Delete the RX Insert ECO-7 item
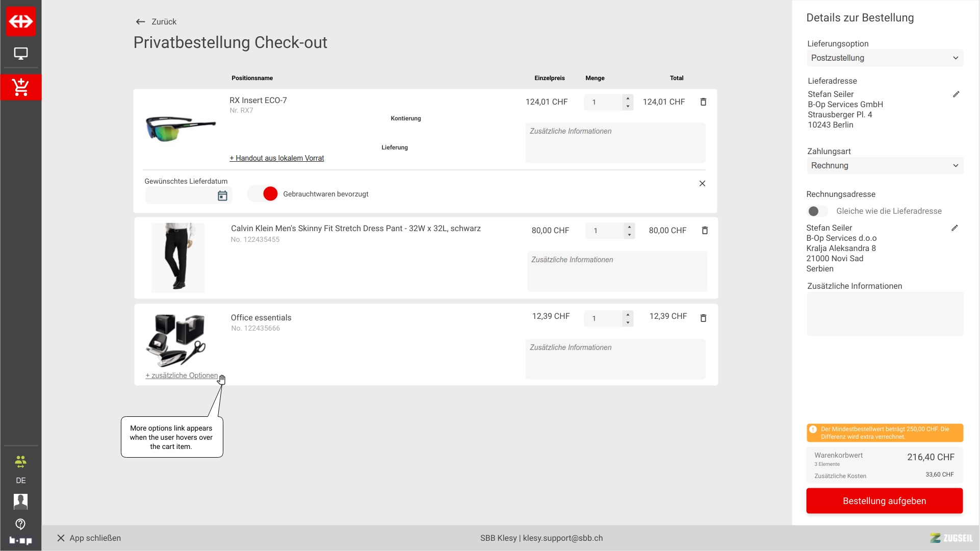Viewport: 980px width, 551px height. click(703, 102)
